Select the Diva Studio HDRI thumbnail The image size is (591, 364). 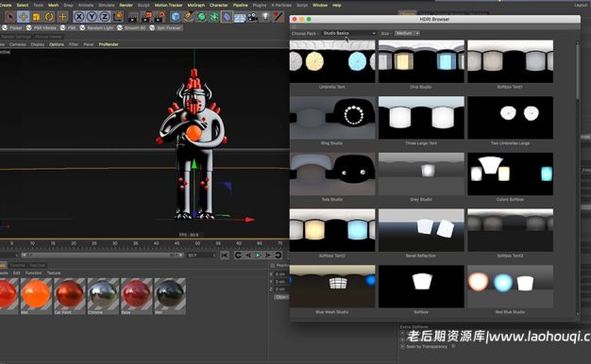421,61
